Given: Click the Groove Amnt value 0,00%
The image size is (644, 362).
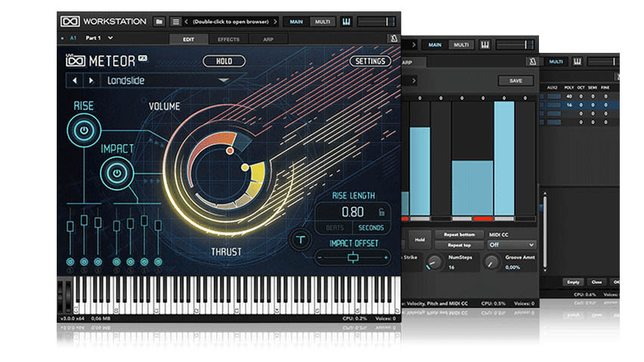Looking at the screenshot, I should tap(512, 268).
